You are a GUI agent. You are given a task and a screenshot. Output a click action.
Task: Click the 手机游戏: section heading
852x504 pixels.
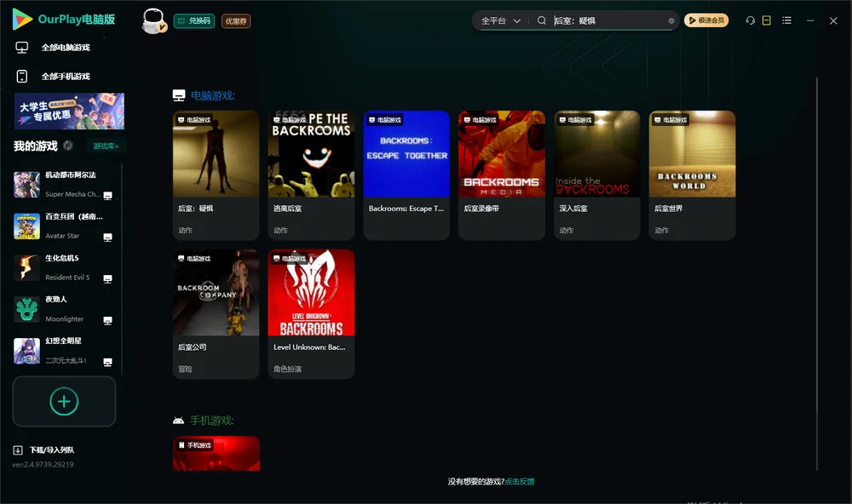[x=212, y=421]
